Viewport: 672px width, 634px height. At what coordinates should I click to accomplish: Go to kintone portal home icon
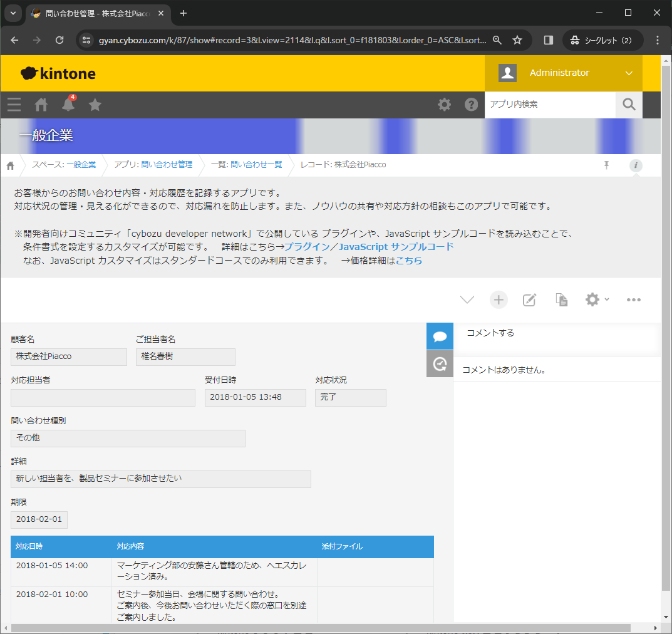[41, 105]
